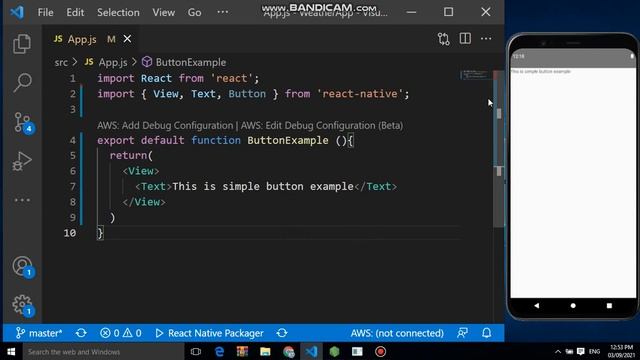The width and height of the screenshot is (640, 360).
Task: Open the Manage gear icon
Action: click(x=23, y=305)
